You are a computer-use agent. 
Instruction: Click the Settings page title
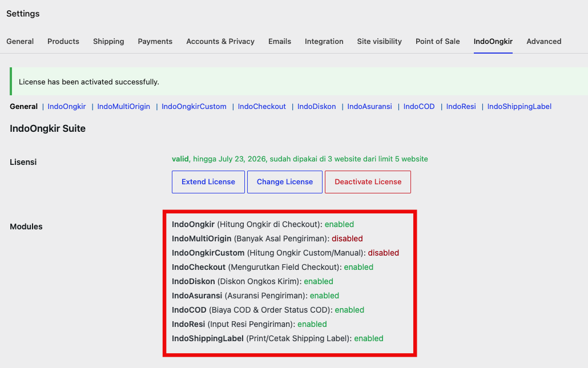click(x=23, y=14)
